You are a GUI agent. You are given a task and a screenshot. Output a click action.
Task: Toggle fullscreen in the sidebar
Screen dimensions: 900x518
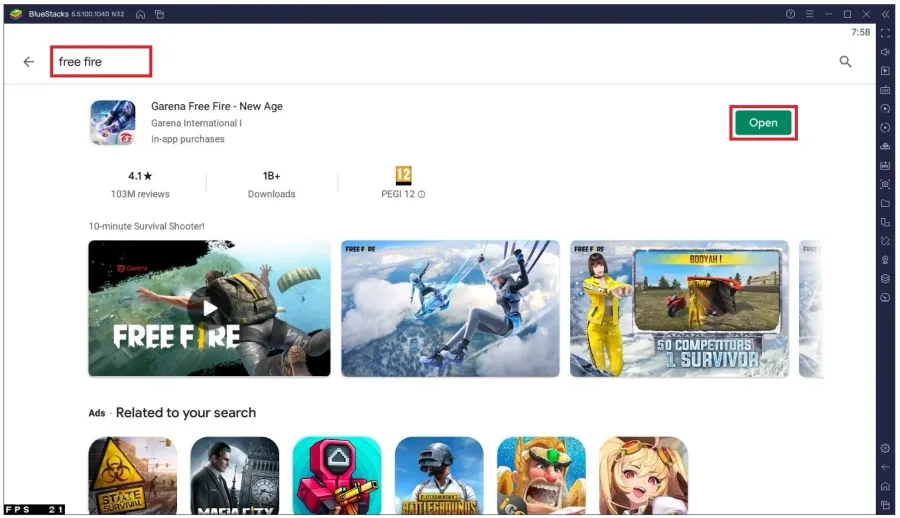(x=885, y=33)
